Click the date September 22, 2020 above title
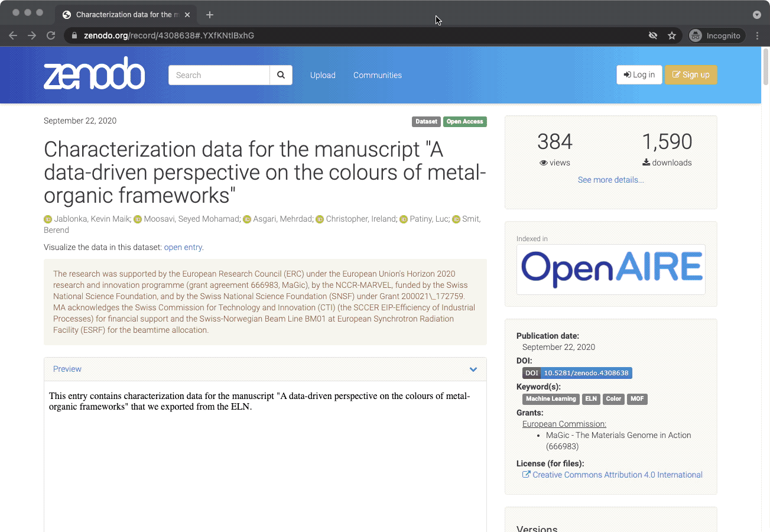This screenshot has height=532, width=770. (80, 121)
